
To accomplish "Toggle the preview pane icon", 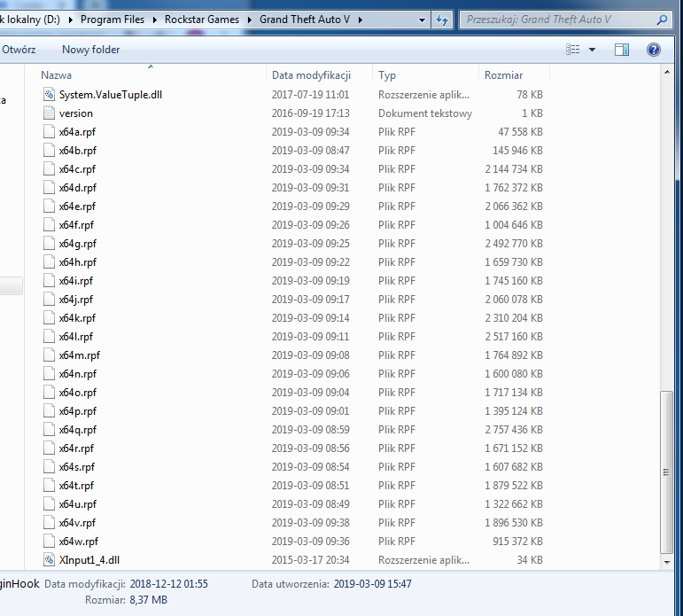I will [x=622, y=50].
